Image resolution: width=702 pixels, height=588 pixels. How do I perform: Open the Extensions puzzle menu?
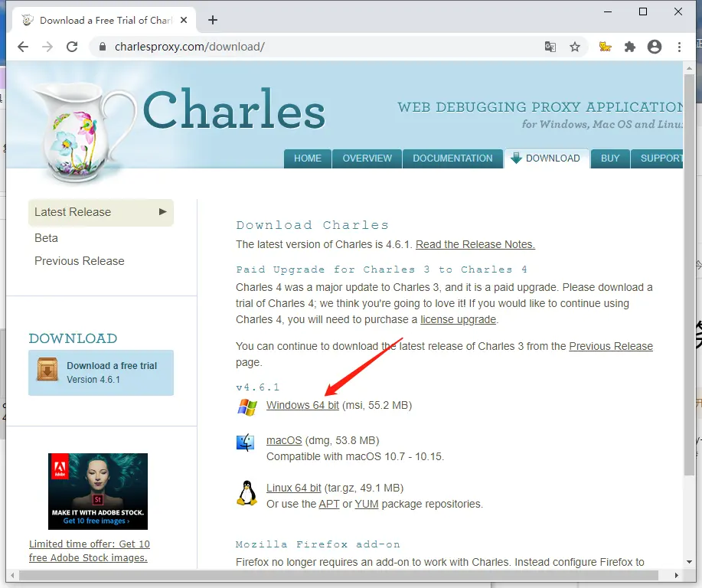tap(630, 47)
